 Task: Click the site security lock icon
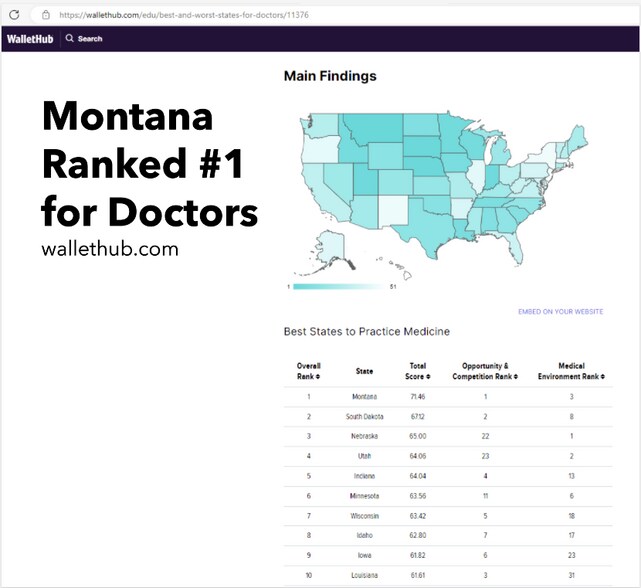coord(45,14)
